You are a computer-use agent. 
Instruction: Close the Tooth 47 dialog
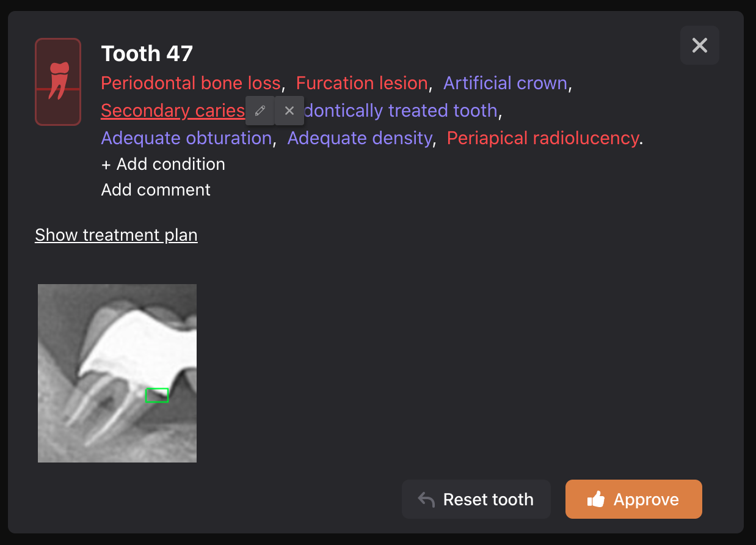coord(699,45)
